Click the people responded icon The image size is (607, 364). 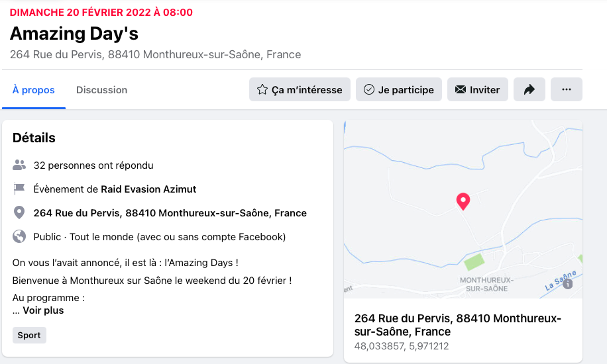19,165
